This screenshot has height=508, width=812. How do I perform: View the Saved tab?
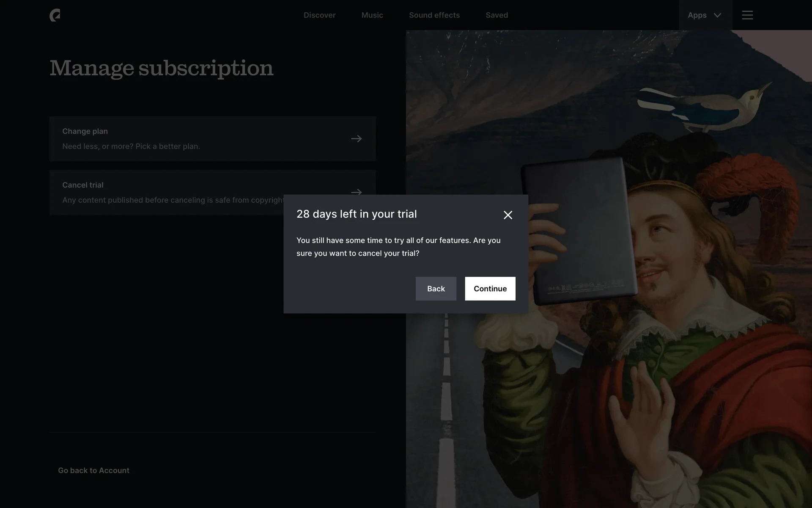[x=497, y=15]
